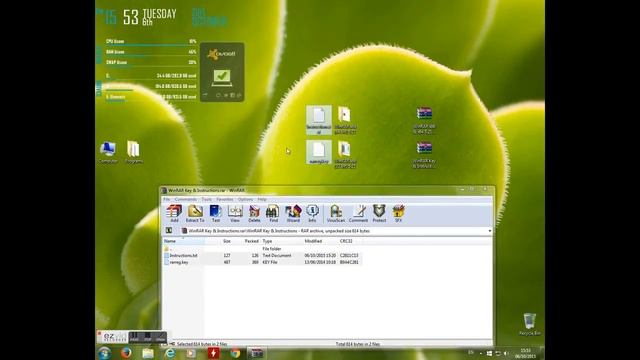Image resolution: width=640 pixels, height=360 pixels.
Task: Open the File menu
Action: (167, 199)
